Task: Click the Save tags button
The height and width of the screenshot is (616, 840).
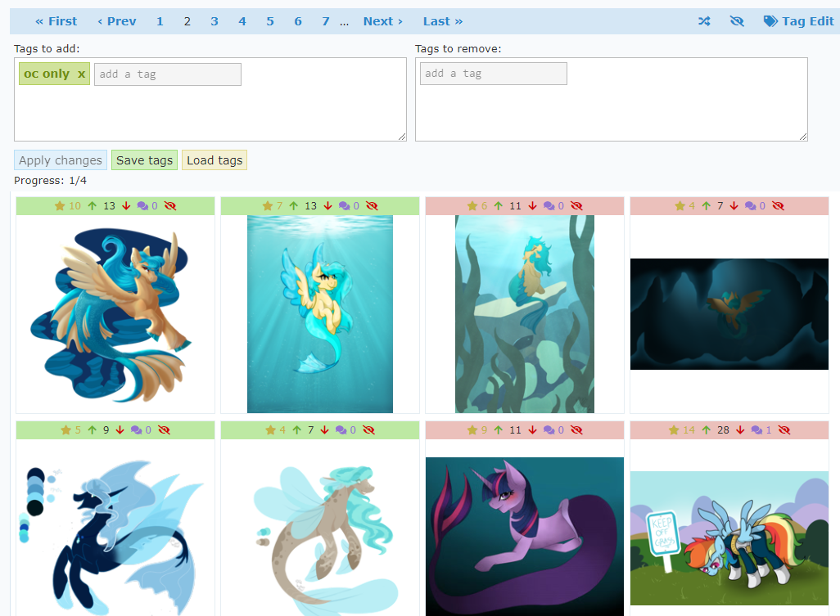Action: (x=144, y=160)
